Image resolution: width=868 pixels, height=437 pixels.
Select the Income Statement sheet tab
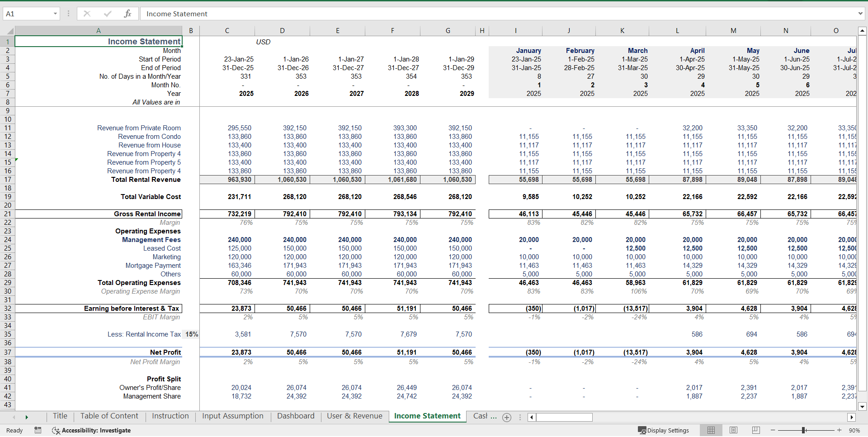coord(427,416)
